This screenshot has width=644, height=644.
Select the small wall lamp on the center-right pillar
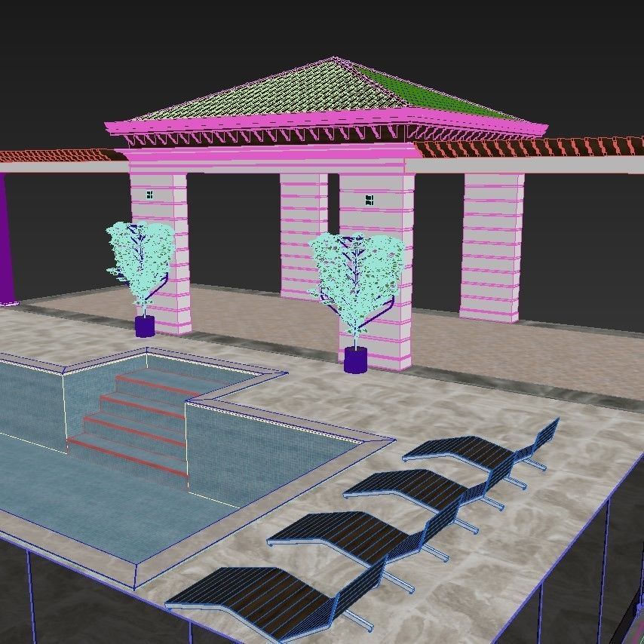click(x=370, y=200)
